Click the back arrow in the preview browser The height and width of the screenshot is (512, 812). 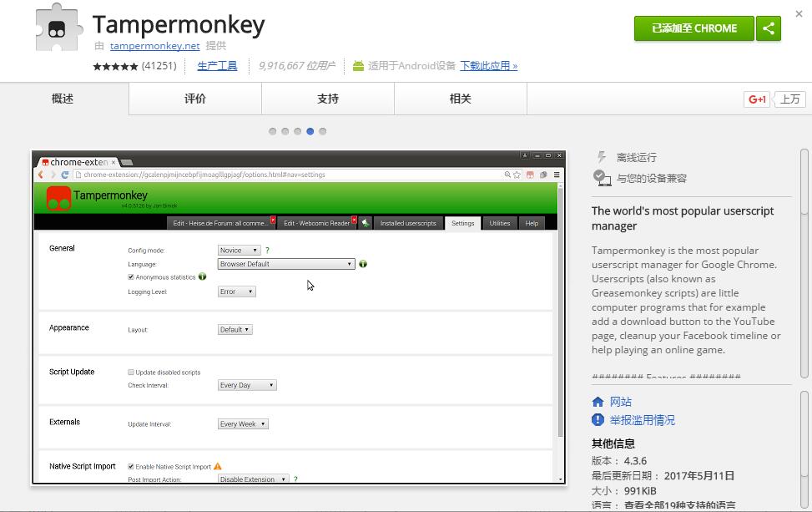pos(41,175)
